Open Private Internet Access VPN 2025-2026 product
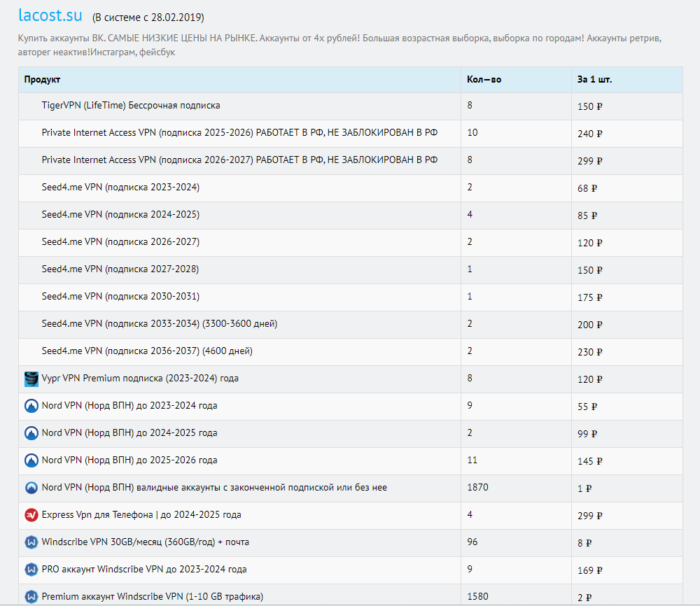 coord(239,132)
